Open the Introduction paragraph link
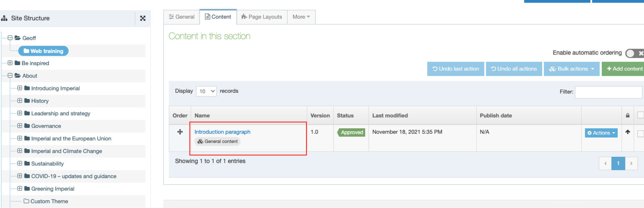644x208 pixels. (x=222, y=132)
